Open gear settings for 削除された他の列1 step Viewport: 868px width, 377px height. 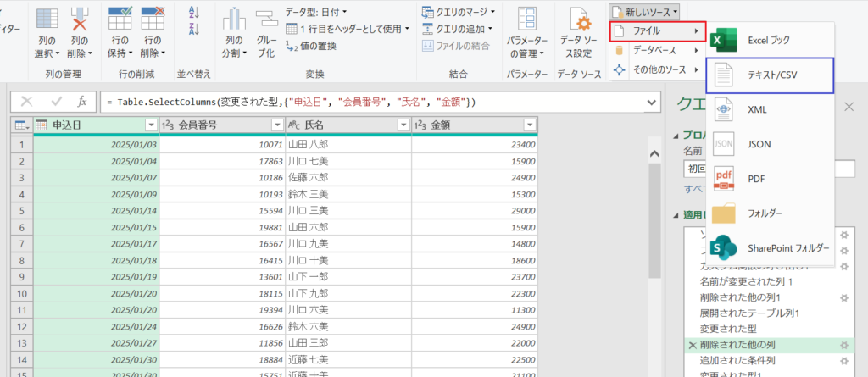coord(844,298)
